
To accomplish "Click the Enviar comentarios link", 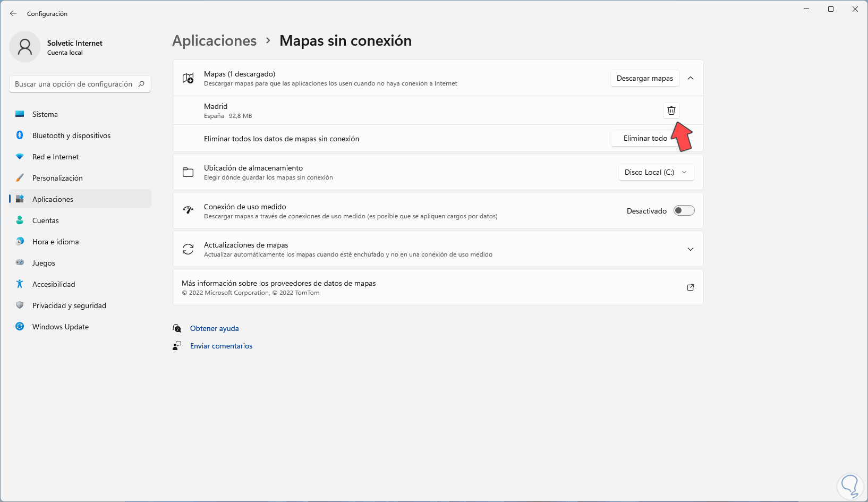I will [x=221, y=346].
